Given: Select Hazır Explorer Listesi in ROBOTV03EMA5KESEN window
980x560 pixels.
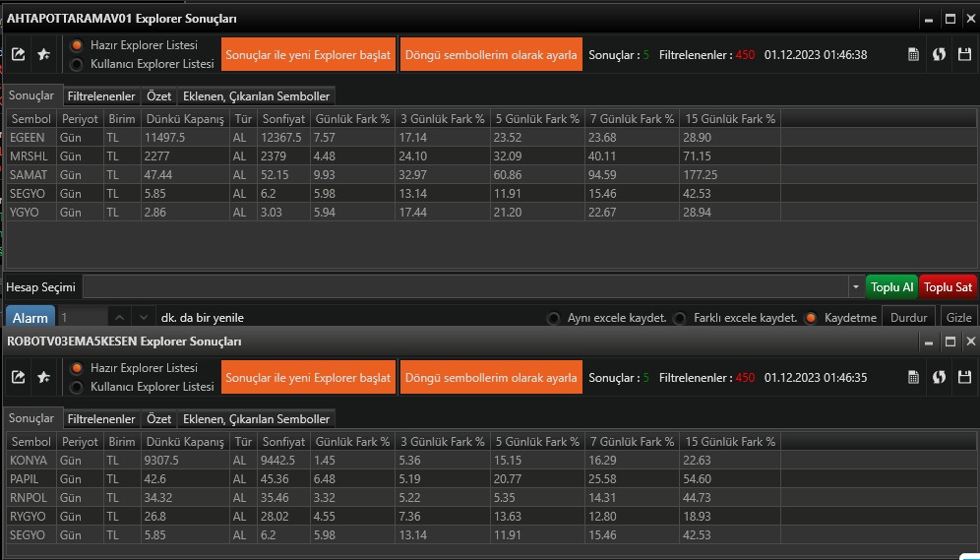Looking at the screenshot, I should tap(77, 368).
